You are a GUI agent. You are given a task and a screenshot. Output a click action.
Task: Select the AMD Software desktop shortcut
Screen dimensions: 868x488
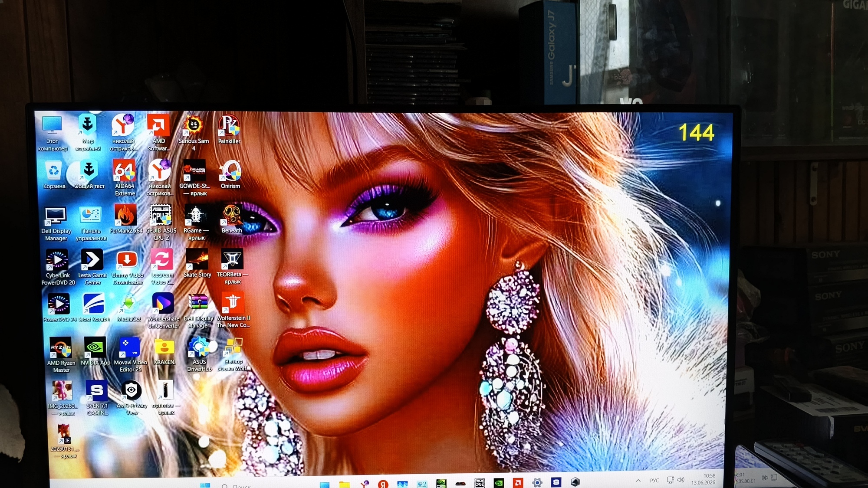pyautogui.click(x=158, y=132)
